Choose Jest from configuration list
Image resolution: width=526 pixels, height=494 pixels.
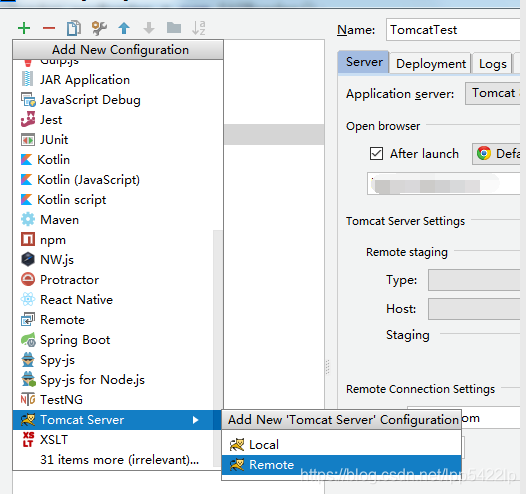tap(118, 120)
